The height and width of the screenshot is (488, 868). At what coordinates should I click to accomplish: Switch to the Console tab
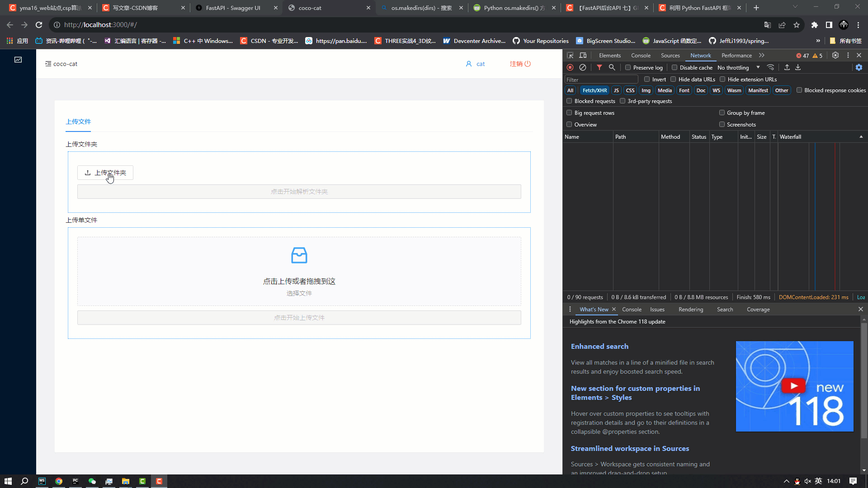click(x=641, y=55)
